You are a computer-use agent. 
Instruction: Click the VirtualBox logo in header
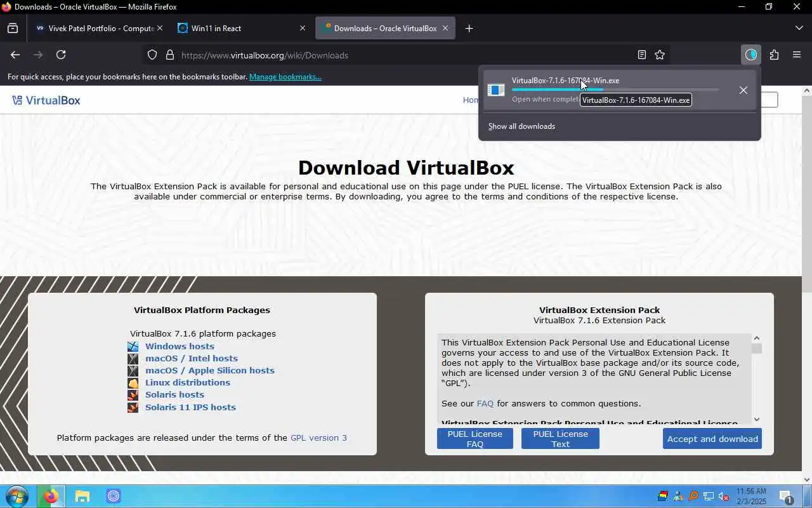pyautogui.click(x=46, y=100)
